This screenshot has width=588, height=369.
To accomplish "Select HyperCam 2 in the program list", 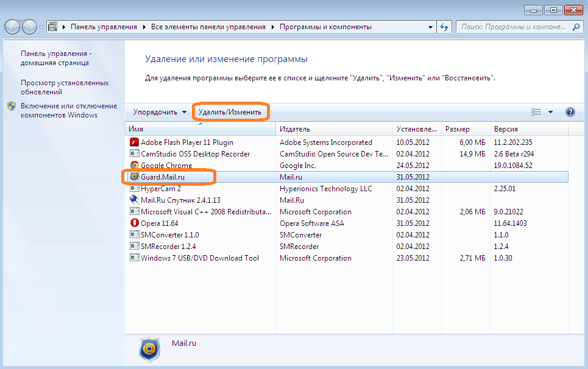I will pyautogui.click(x=160, y=189).
